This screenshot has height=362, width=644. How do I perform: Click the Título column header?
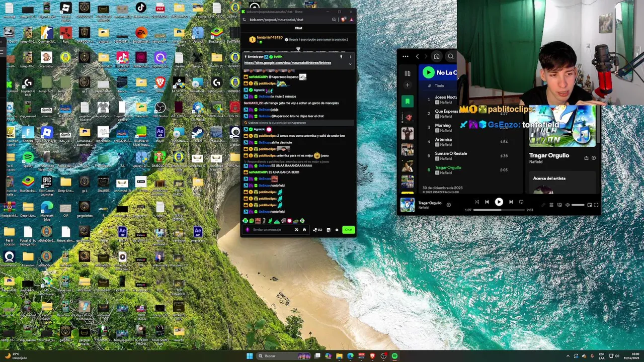[440, 86]
